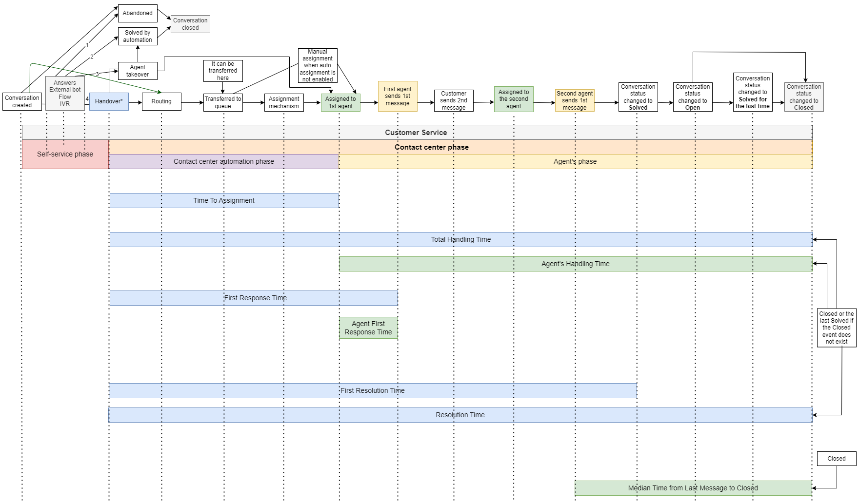This screenshot has width=859, height=504.
Task: Click the red Self-service phase block
Action: (65, 154)
